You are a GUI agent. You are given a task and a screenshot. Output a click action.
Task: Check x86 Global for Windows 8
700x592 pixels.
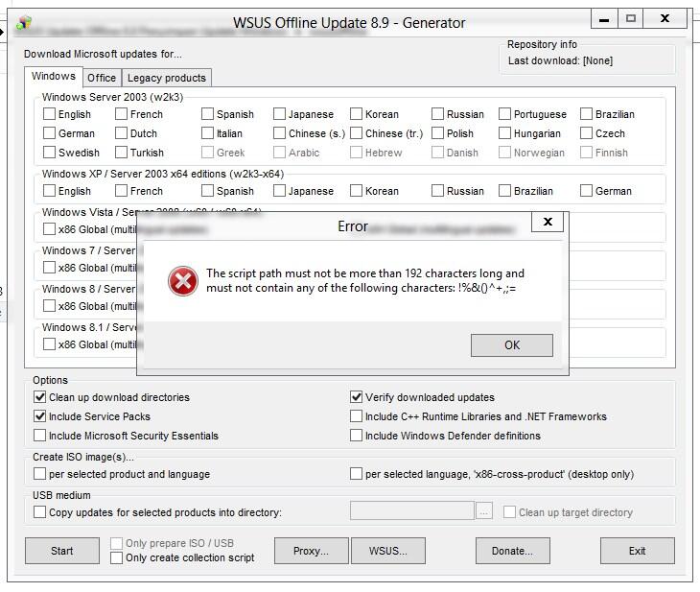(x=49, y=306)
